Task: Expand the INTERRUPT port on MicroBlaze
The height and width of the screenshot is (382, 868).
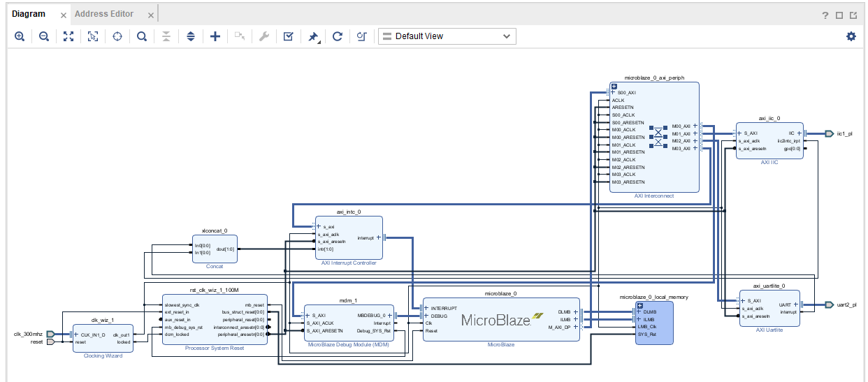Action: click(x=426, y=308)
